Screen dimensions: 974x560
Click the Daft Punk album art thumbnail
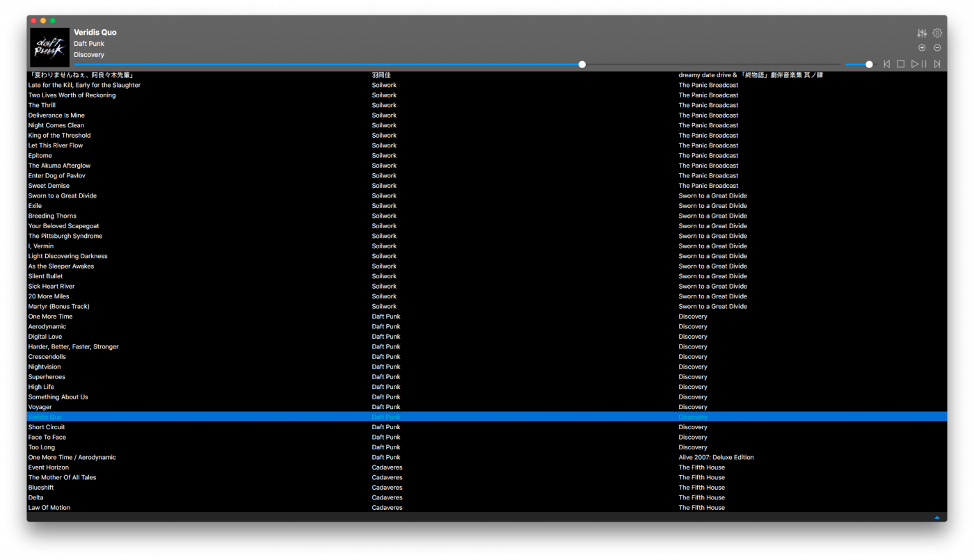pos(50,47)
